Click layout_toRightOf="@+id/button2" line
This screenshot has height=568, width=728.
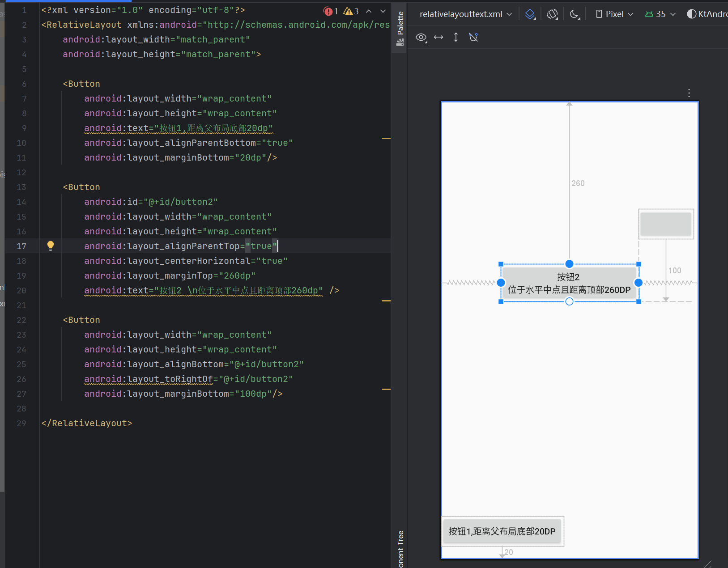pyautogui.click(x=188, y=379)
